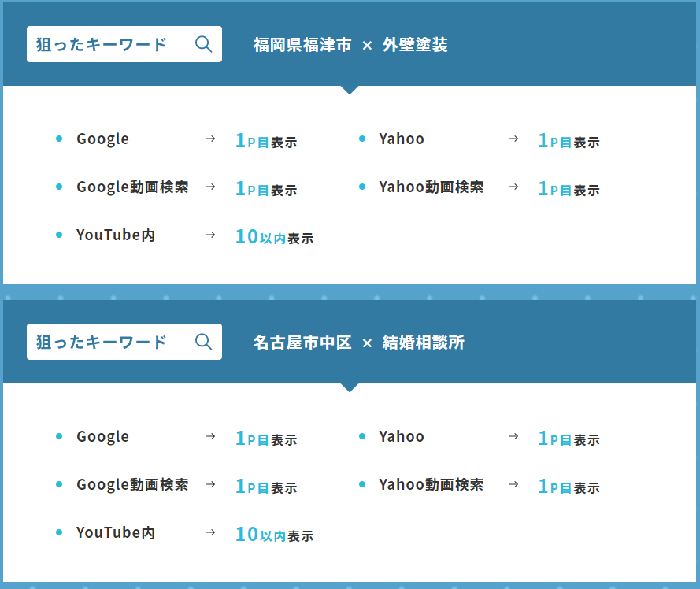
Task: Click the Google動画検索 label in top panel
Action: click(132, 187)
